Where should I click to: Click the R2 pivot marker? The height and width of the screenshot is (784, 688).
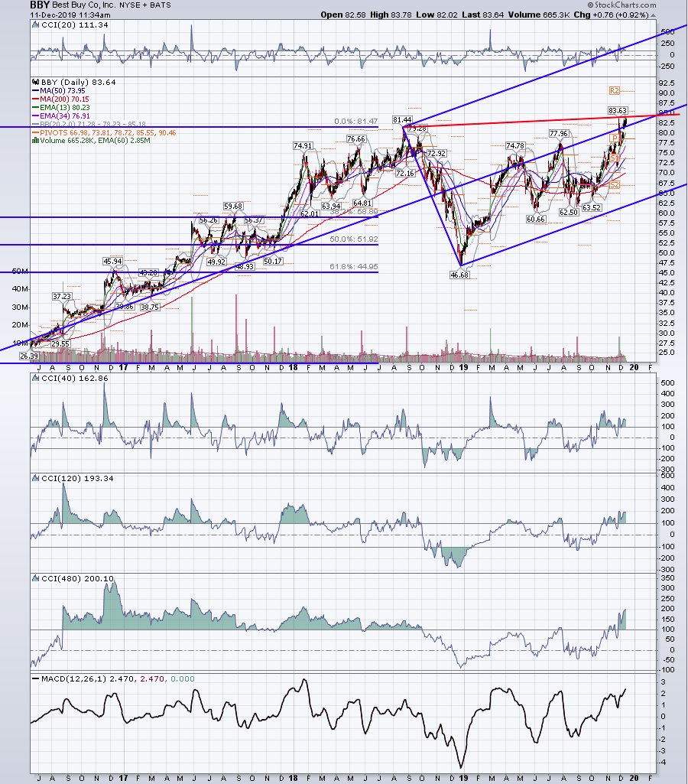click(614, 90)
